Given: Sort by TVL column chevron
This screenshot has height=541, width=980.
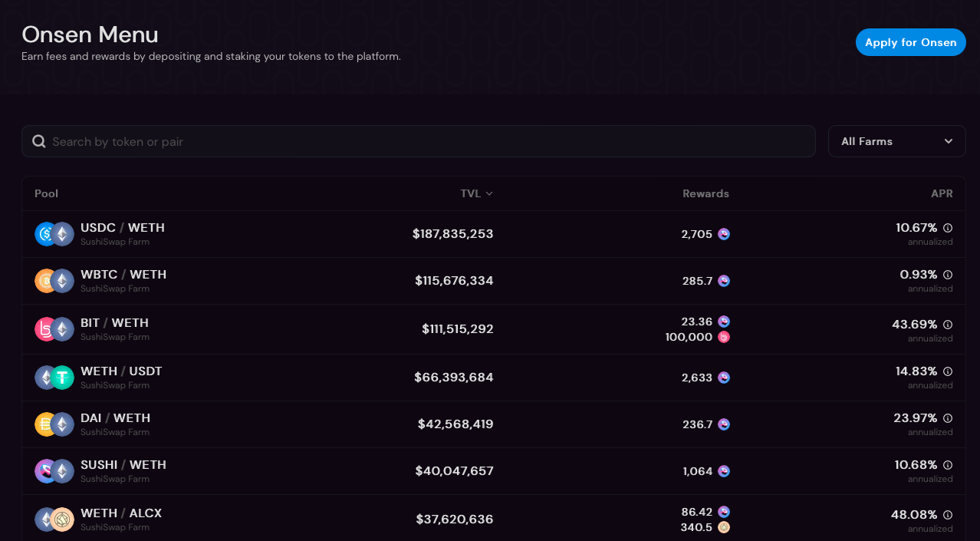Looking at the screenshot, I should tap(489, 193).
